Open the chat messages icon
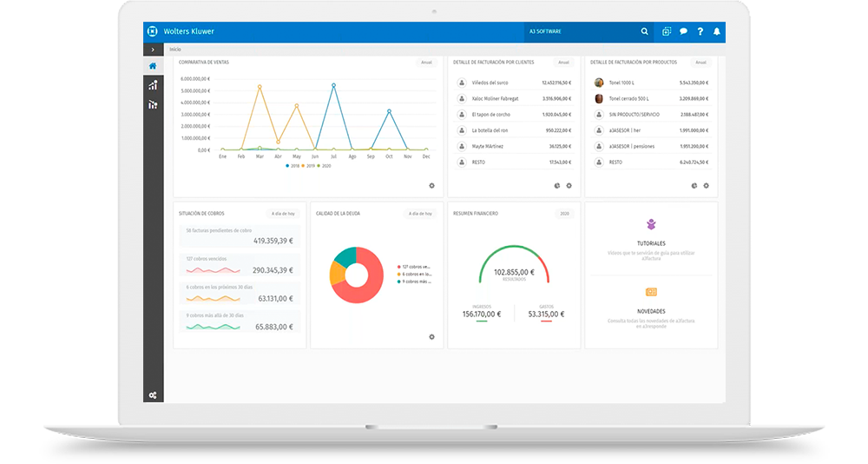868x464 pixels. (x=683, y=31)
